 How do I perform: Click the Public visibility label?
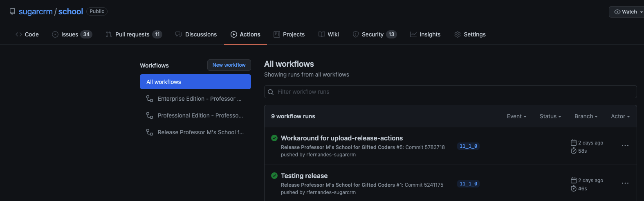pyautogui.click(x=97, y=11)
